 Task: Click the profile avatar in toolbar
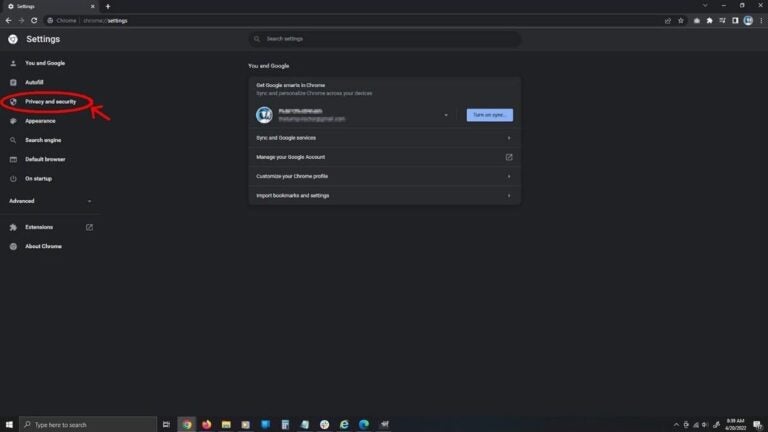(x=748, y=20)
